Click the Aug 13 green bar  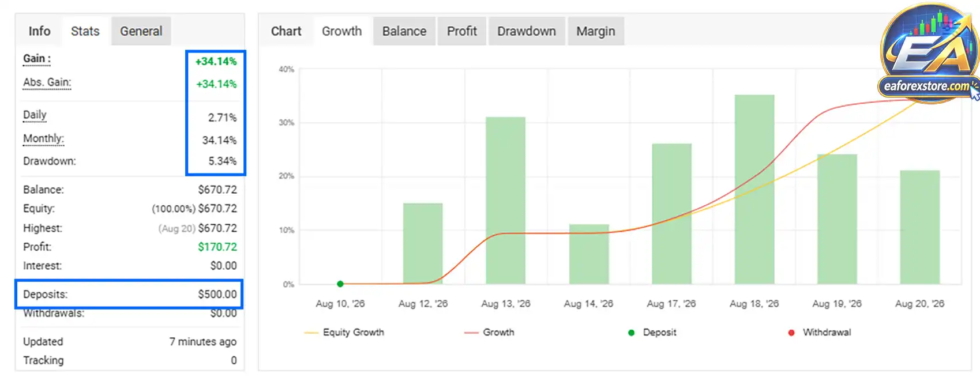click(505, 200)
